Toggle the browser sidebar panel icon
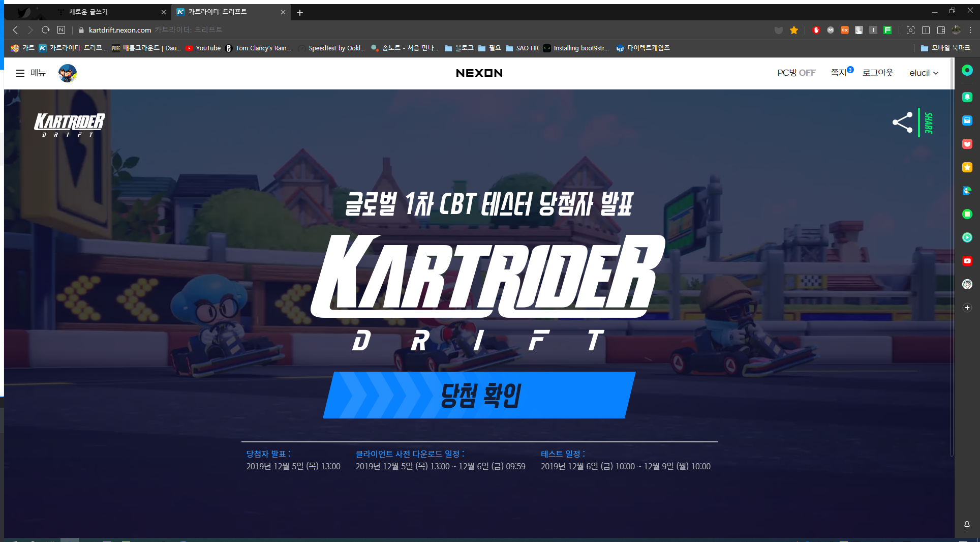This screenshot has width=980, height=542. [x=941, y=30]
